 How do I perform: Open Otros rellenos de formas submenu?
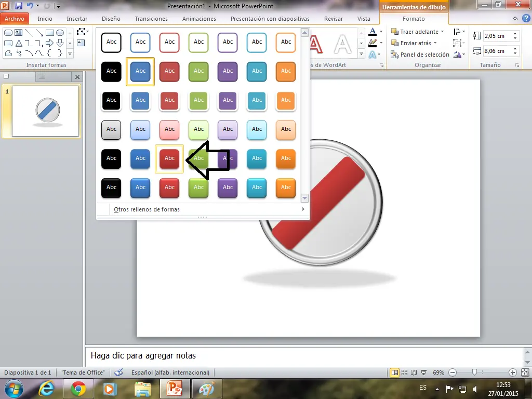(x=203, y=209)
